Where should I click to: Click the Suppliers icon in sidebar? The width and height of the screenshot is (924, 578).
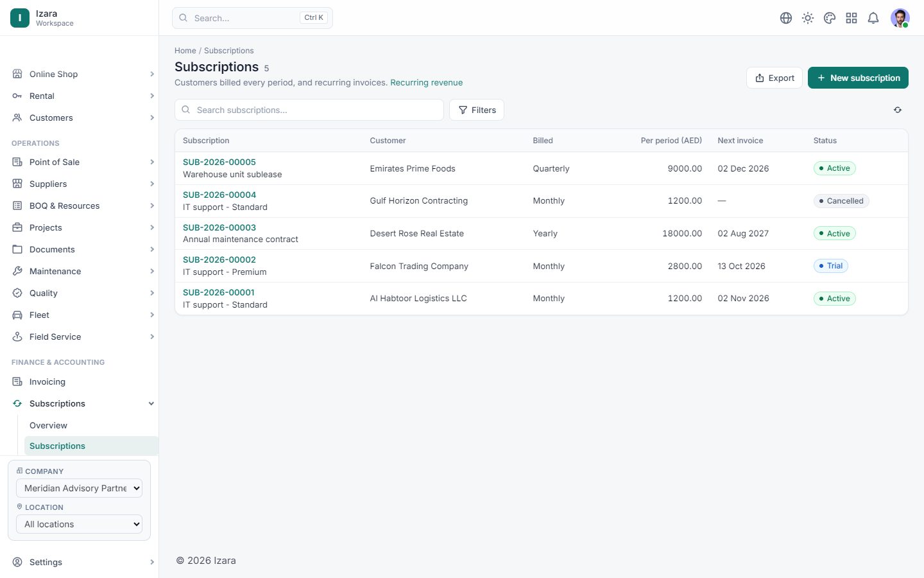coord(17,184)
